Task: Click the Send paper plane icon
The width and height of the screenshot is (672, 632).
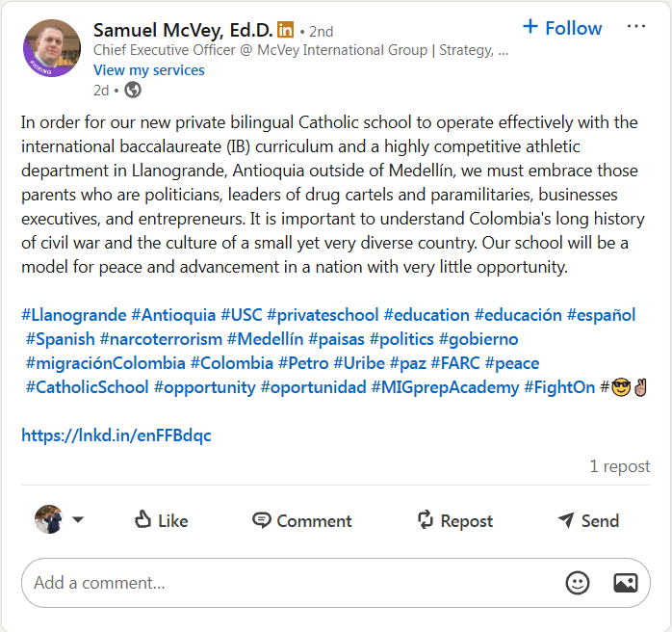Action: pos(566,520)
